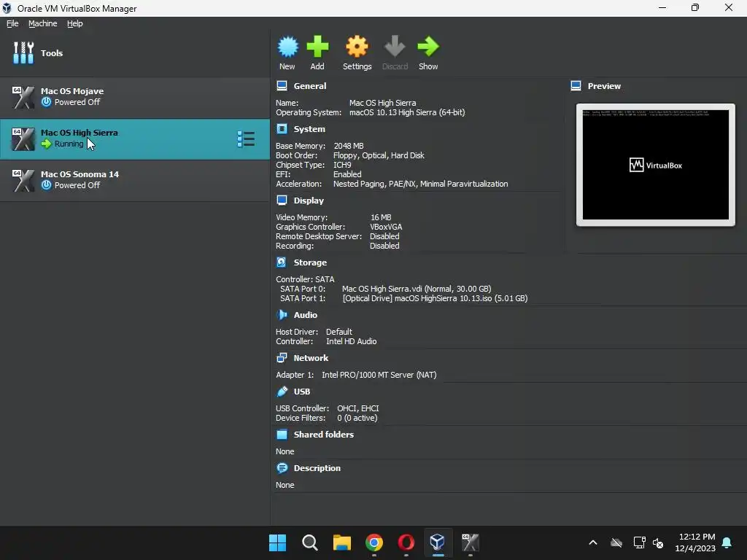
Task: Open Opera browser from taskbar
Action: 406,542
